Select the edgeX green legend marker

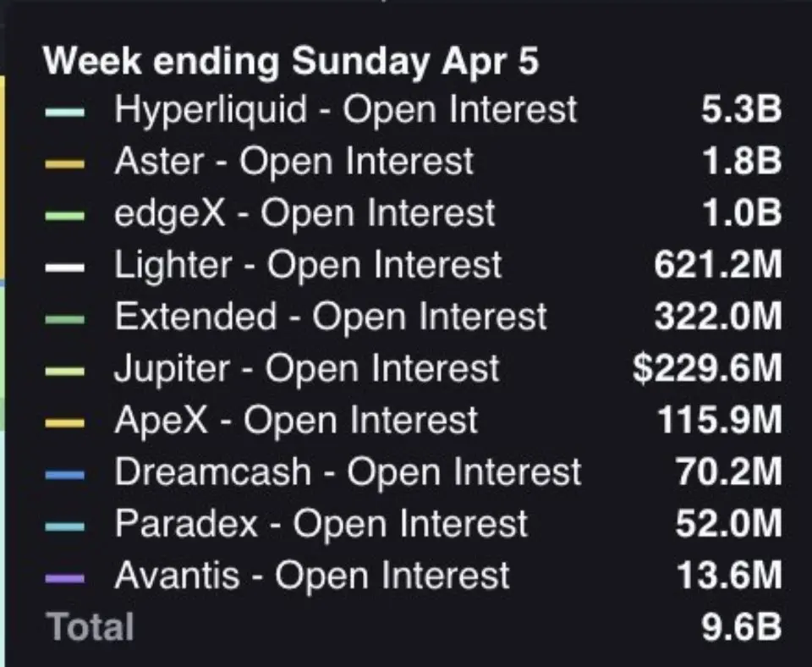(x=65, y=216)
